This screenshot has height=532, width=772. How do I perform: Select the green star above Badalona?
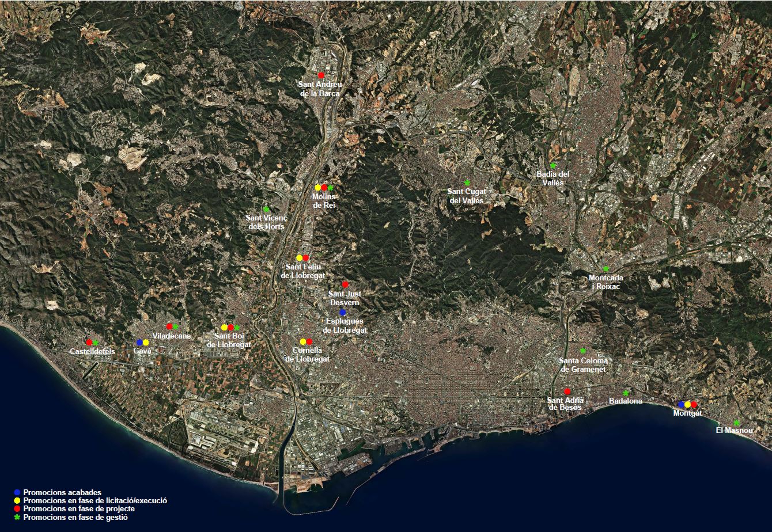pyautogui.click(x=625, y=393)
